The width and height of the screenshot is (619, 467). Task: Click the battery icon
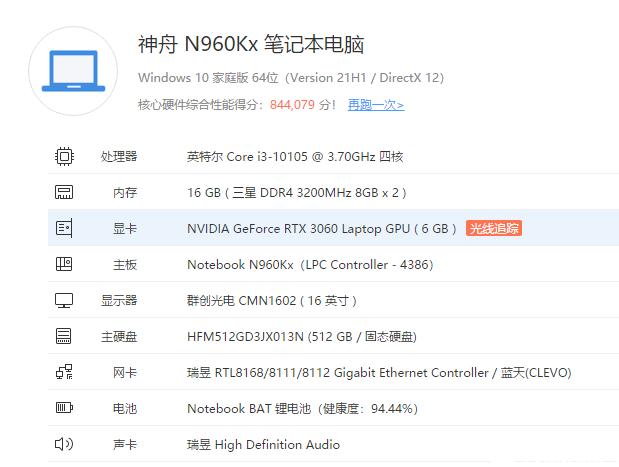[64, 407]
